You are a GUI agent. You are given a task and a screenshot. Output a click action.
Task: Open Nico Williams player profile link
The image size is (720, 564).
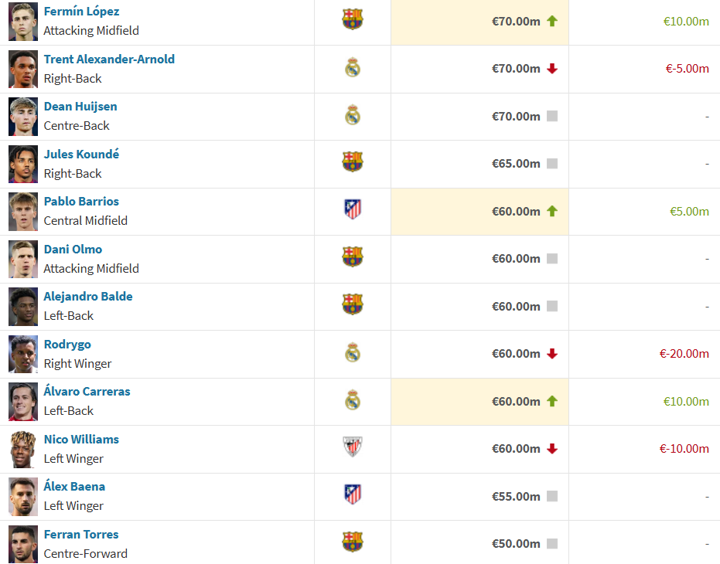[x=81, y=439]
